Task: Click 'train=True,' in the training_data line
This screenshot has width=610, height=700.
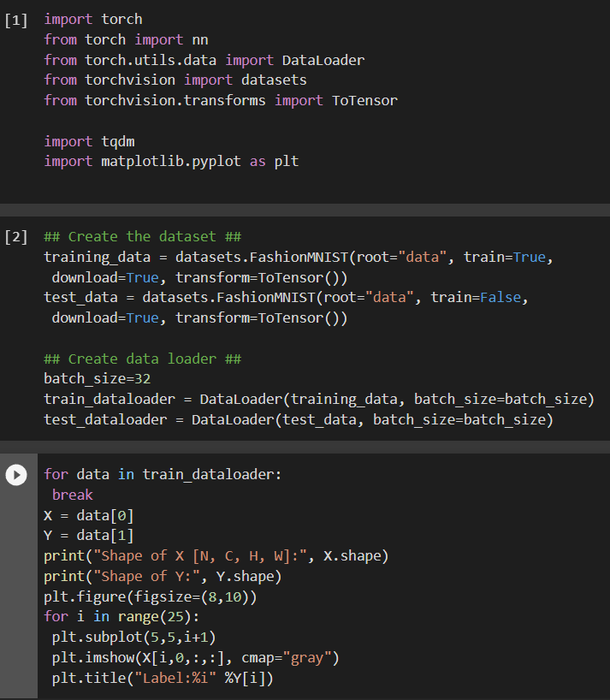Action: tap(509, 257)
